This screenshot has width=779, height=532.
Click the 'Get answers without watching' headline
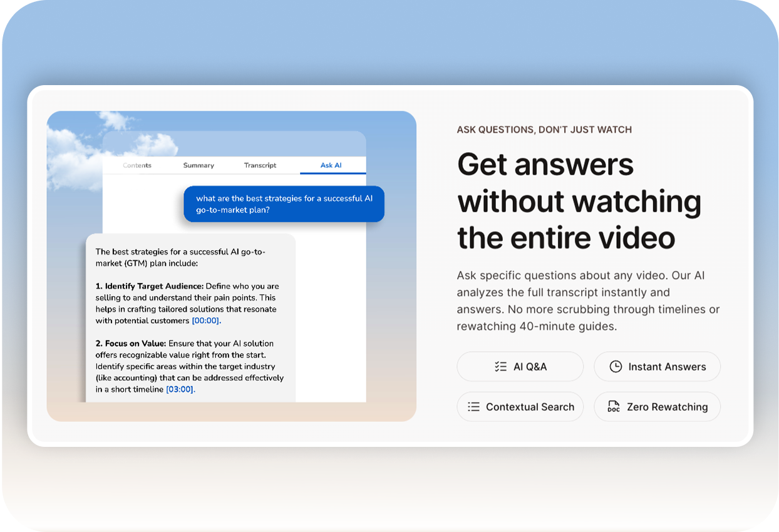[x=579, y=201]
